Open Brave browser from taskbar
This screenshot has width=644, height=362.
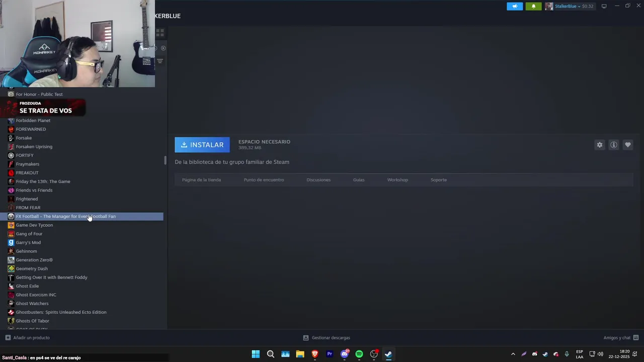click(x=315, y=354)
